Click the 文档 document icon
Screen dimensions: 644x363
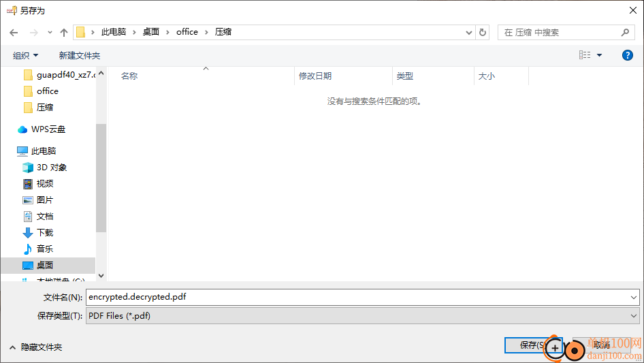pos(27,217)
